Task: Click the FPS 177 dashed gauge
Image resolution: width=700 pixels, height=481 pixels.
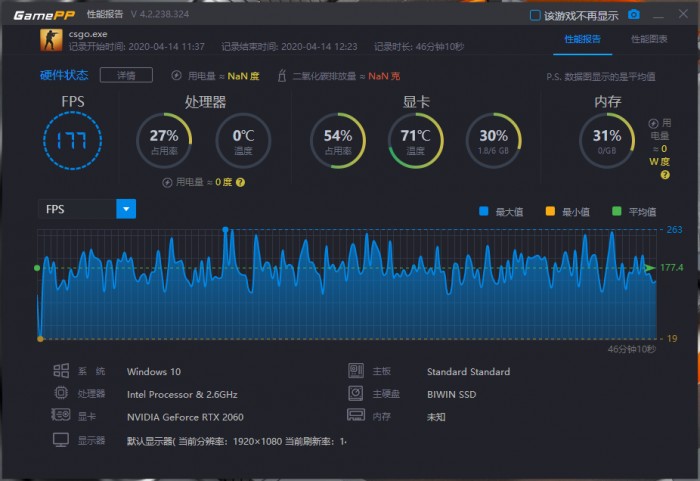Action: pos(72,141)
